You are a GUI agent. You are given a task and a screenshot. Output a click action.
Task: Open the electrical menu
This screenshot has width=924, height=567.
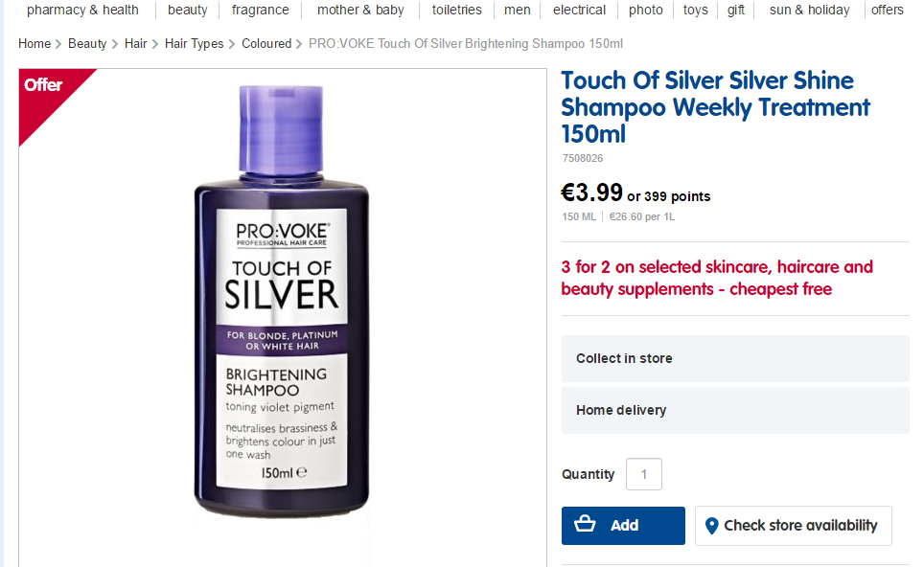tap(579, 11)
